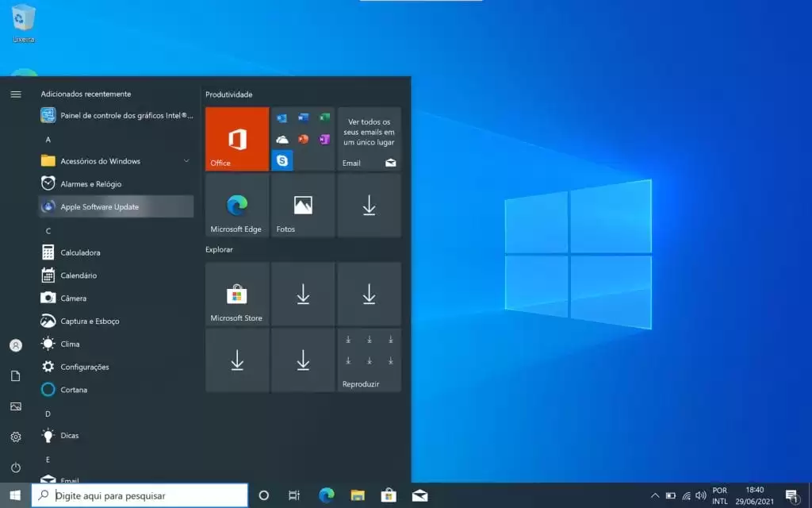
Task: Click the Windows Start button
Action: click(x=16, y=495)
